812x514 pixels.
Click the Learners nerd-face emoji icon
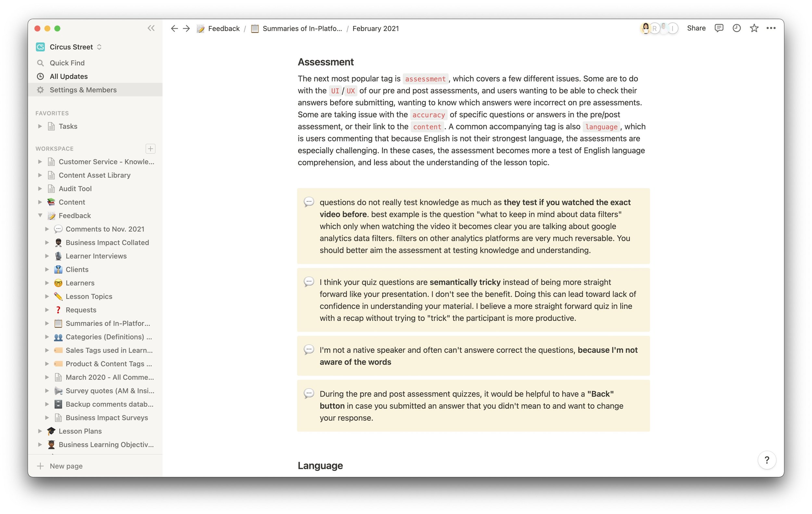tap(58, 283)
